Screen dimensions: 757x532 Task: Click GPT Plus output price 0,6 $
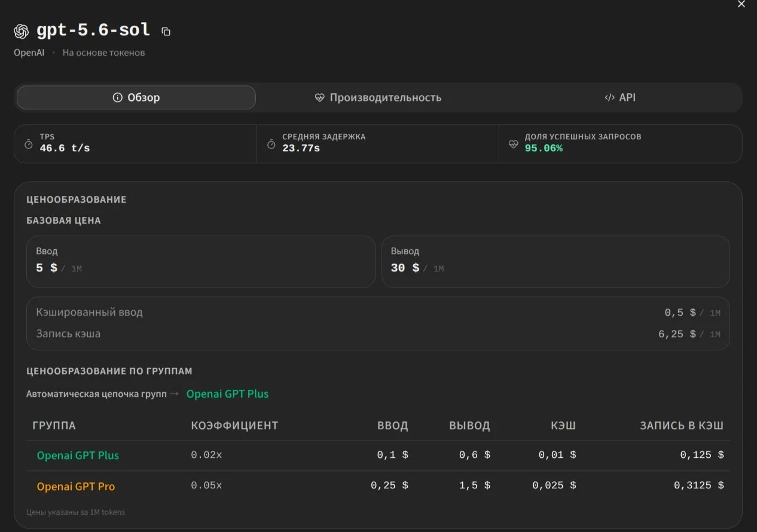pos(475,455)
